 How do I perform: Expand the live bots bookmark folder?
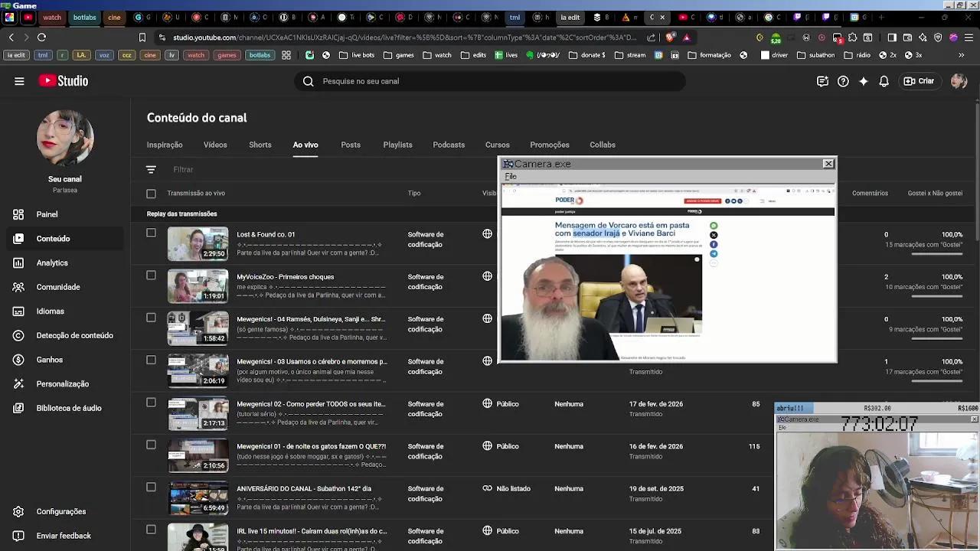(x=357, y=55)
